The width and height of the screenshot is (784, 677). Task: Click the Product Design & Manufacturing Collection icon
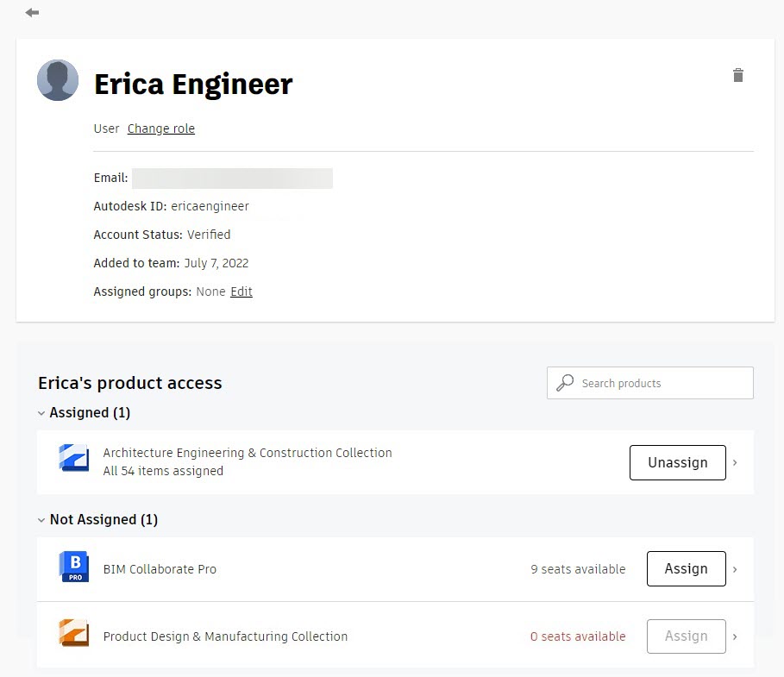click(x=74, y=633)
